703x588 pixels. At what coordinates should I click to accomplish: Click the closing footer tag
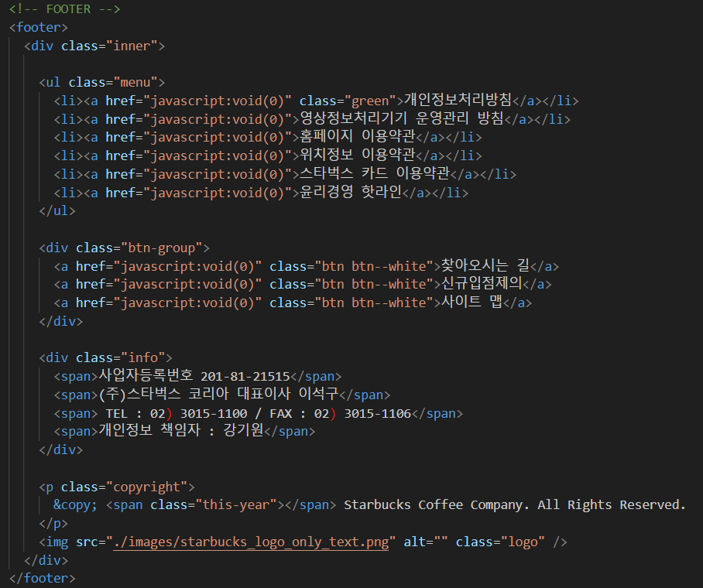click(x=42, y=578)
